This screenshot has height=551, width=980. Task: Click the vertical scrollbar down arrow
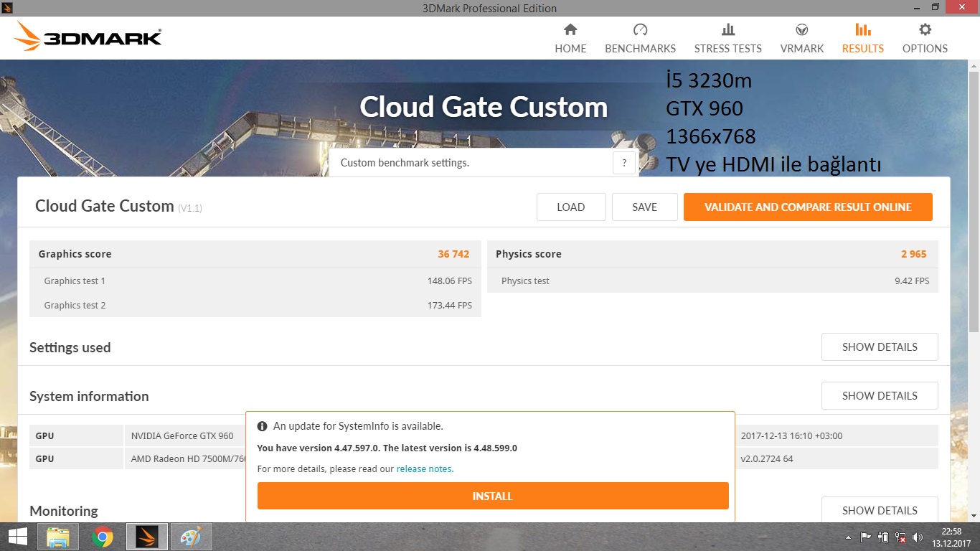coord(974,516)
